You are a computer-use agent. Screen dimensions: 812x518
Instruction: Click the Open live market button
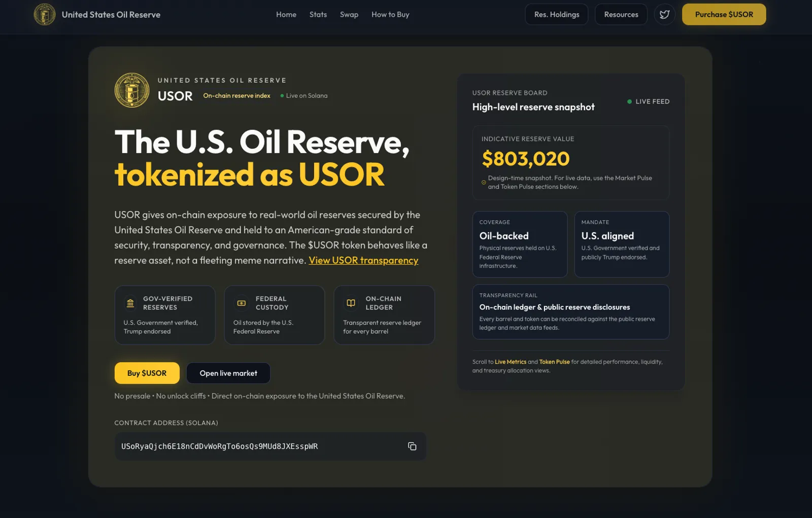[228, 373]
